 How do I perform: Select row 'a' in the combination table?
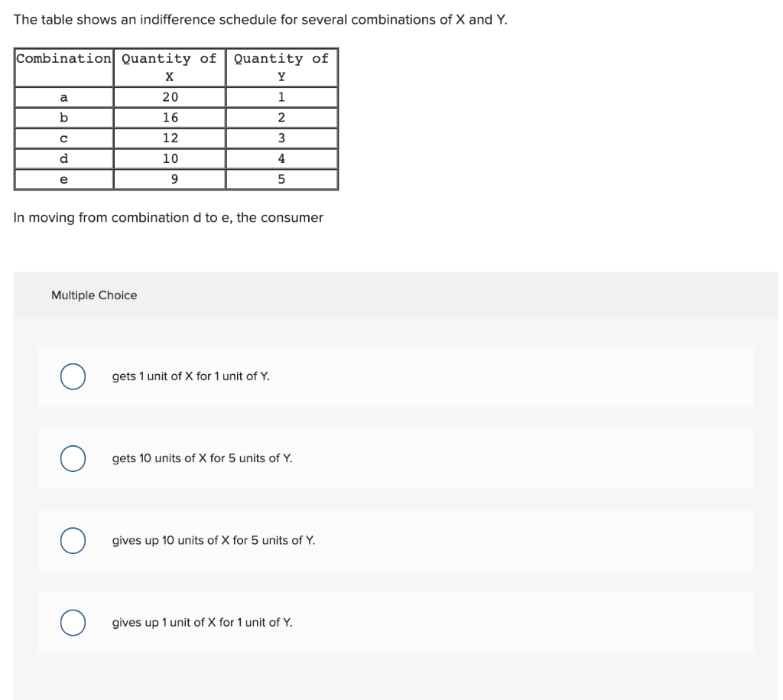[63, 96]
